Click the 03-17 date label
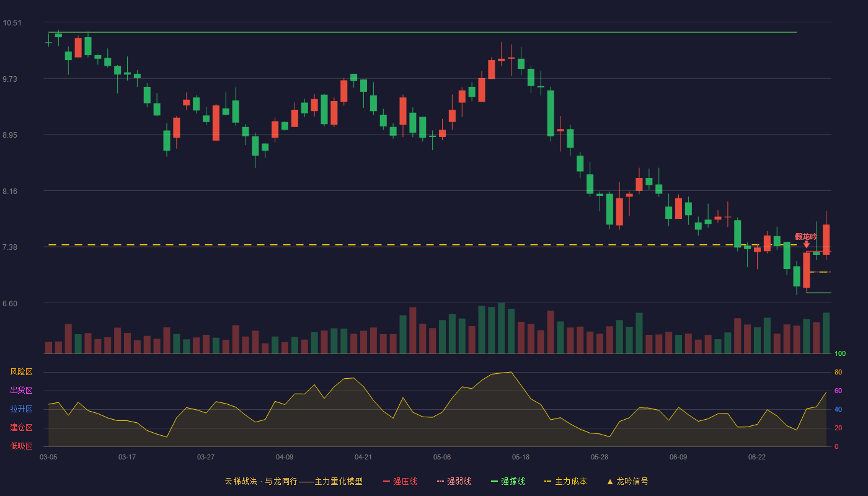This screenshot has width=868, height=496. pos(127,457)
